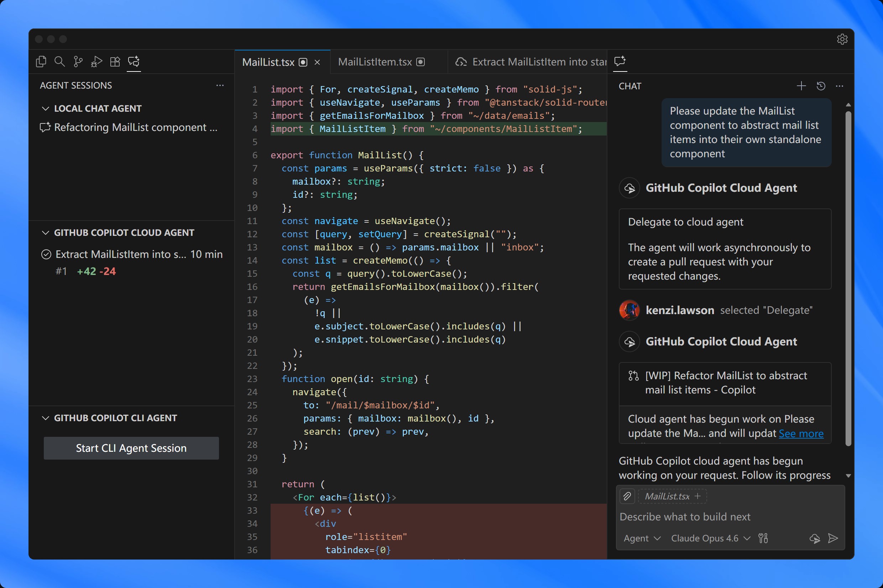
Task: Open the Claude Opus 4.6 model dropdown
Action: pyautogui.click(x=710, y=538)
